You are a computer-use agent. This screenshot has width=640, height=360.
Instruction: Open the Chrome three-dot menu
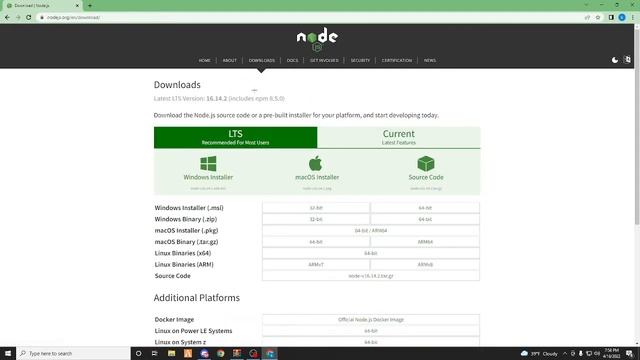[633, 18]
